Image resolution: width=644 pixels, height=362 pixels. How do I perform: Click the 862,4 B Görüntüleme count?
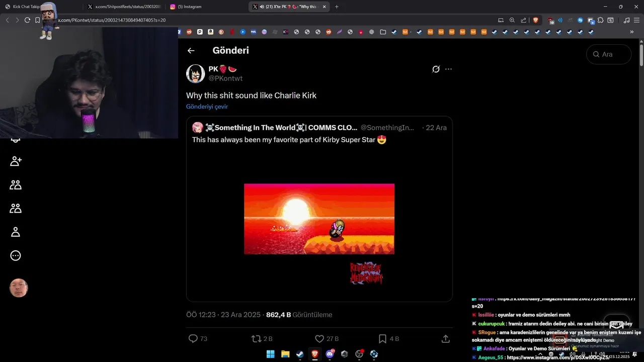(x=299, y=315)
